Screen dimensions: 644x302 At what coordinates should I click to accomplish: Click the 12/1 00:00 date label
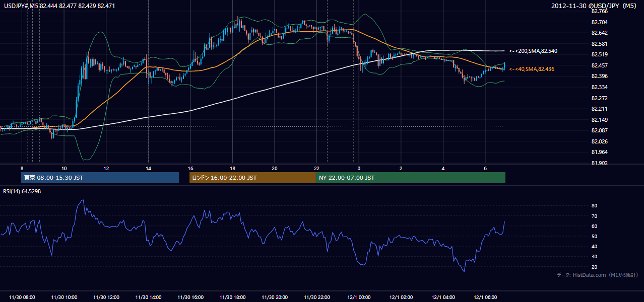point(359,297)
